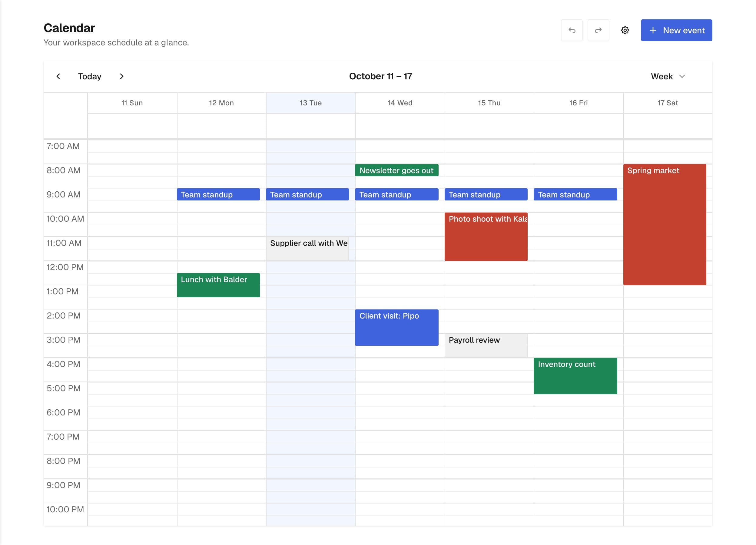Click the redo arrow icon
This screenshot has width=756, height=545.
pyautogui.click(x=598, y=30)
